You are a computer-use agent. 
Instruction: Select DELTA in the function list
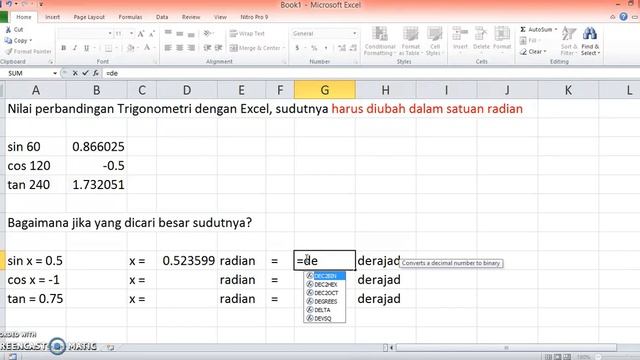tap(325, 310)
